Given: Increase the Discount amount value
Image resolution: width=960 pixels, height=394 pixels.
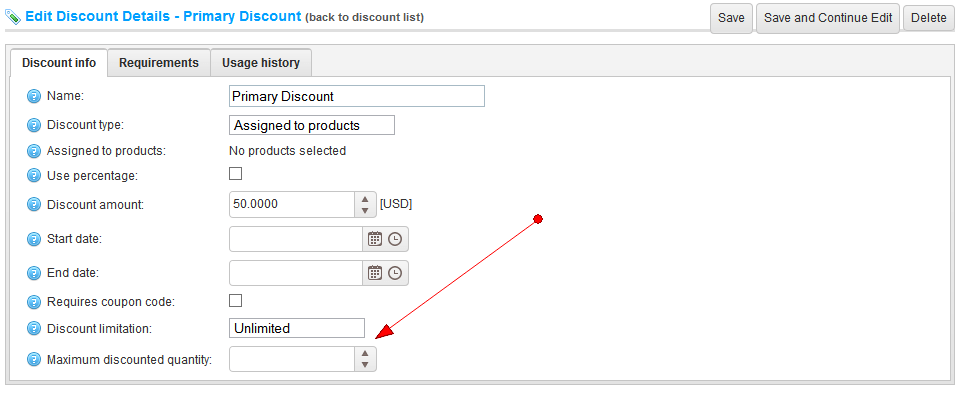Looking at the screenshot, I should [x=365, y=199].
